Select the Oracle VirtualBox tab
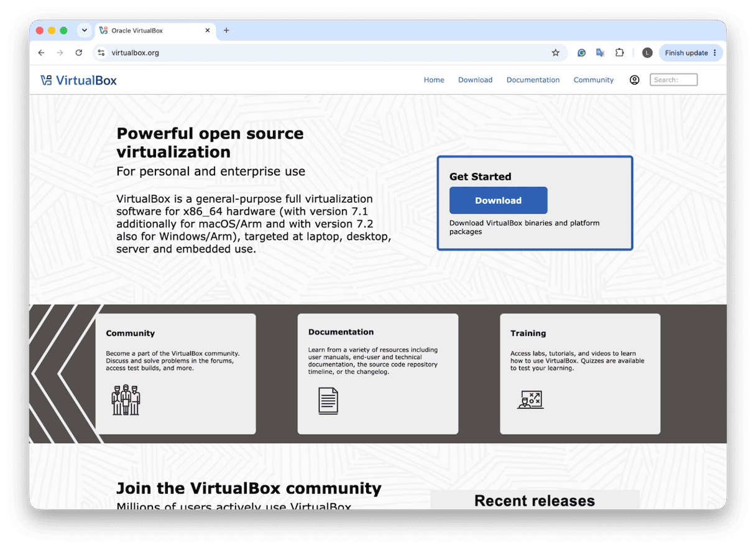 click(155, 30)
